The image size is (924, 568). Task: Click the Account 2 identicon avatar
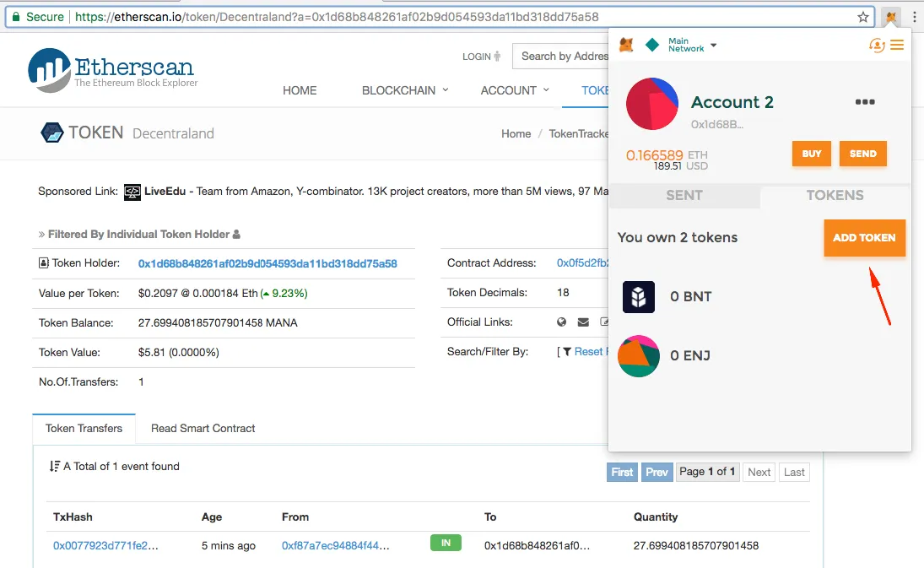651,104
